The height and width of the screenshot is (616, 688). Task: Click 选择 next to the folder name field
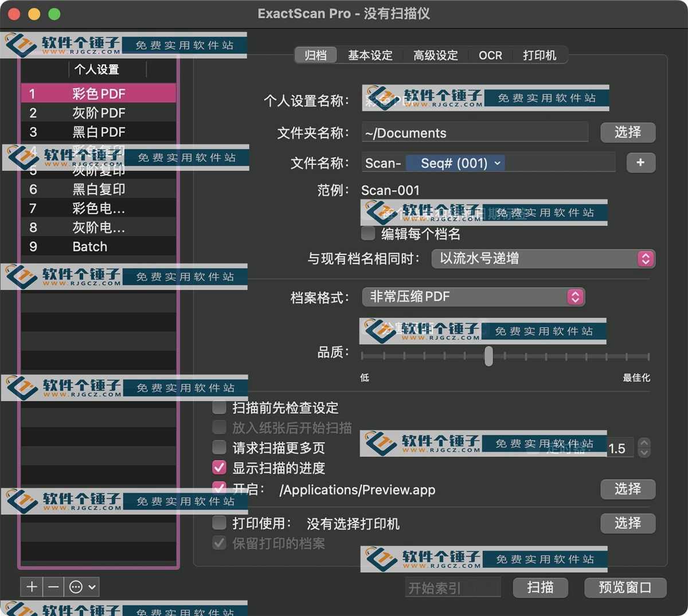628,132
